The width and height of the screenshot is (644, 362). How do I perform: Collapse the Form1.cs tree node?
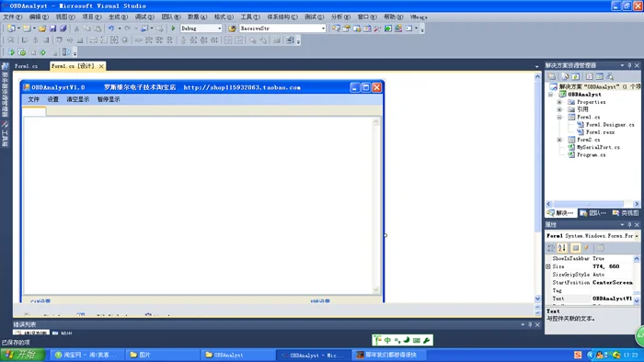559,118
